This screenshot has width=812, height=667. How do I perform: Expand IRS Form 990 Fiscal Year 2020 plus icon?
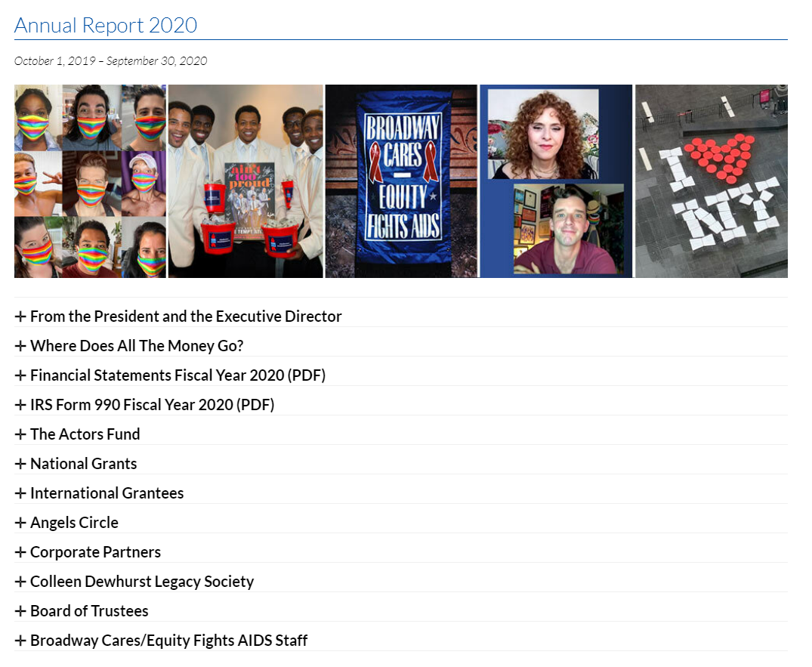pos(20,405)
